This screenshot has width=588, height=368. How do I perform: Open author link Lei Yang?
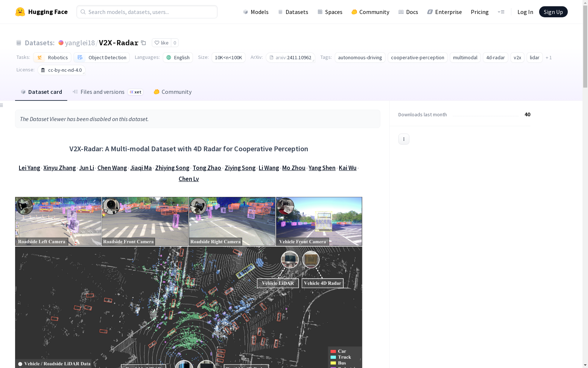(29, 168)
